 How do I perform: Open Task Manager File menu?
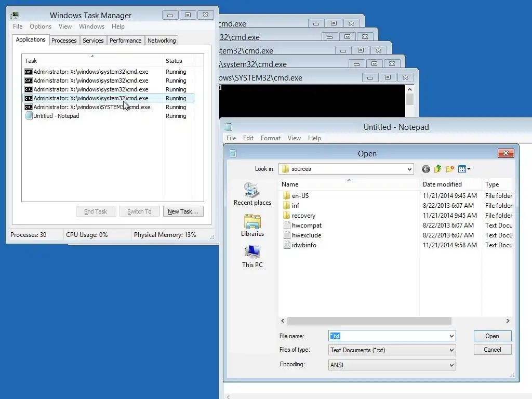18,26
